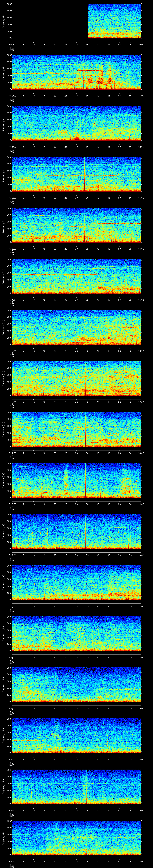Click the '26:00' end time label
153x868 pixels.
point(141,861)
